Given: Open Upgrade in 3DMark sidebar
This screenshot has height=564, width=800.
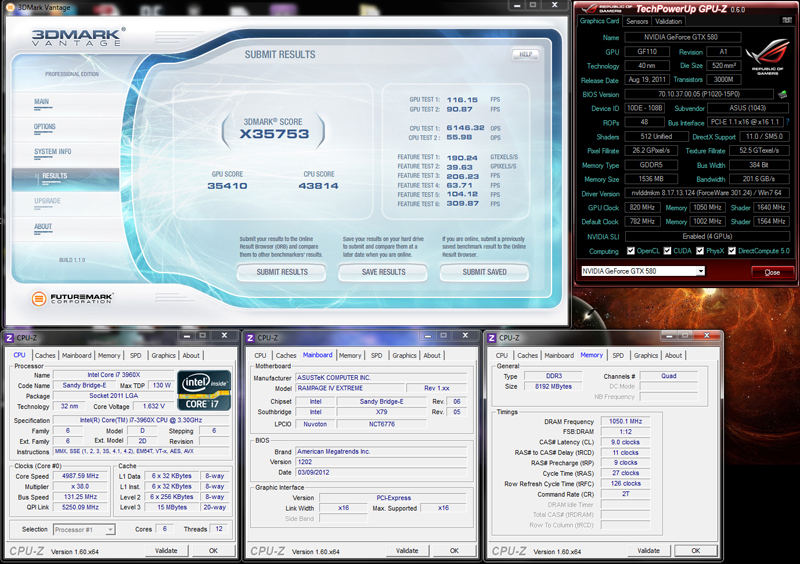Looking at the screenshot, I should coord(47,201).
